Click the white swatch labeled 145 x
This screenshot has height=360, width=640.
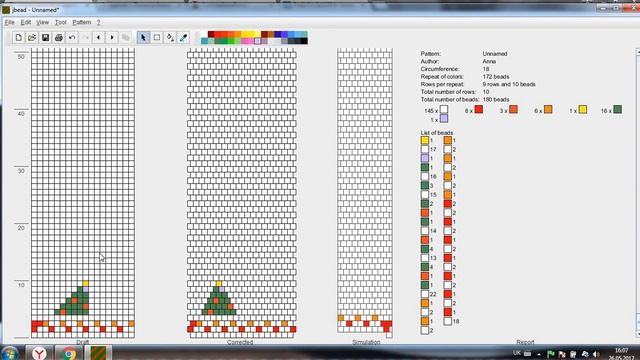click(444, 109)
